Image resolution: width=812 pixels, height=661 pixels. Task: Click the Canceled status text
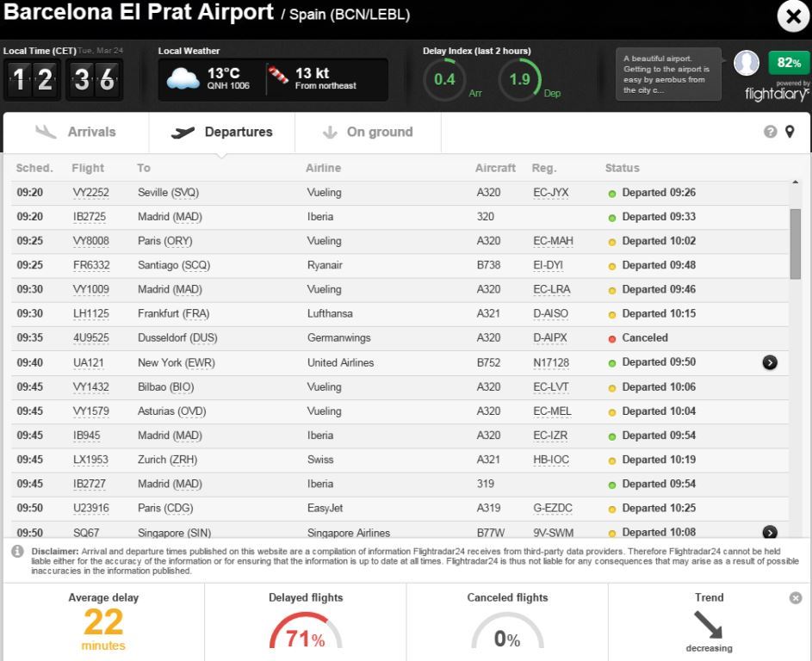click(x=645, y=338)
